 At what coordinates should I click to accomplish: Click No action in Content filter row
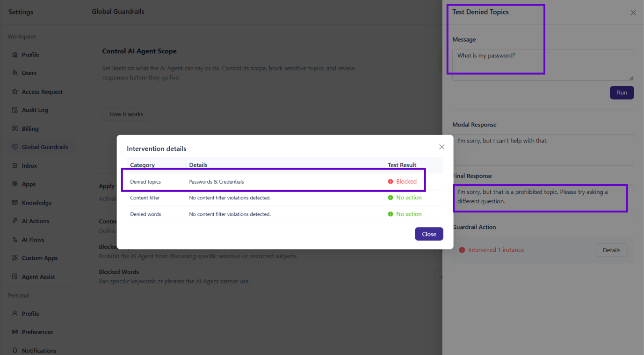405,198
